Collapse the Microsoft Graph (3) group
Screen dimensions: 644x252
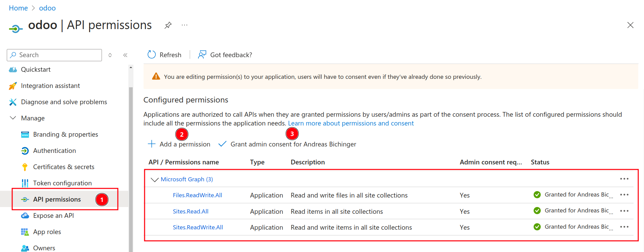(x=155, y=180)
